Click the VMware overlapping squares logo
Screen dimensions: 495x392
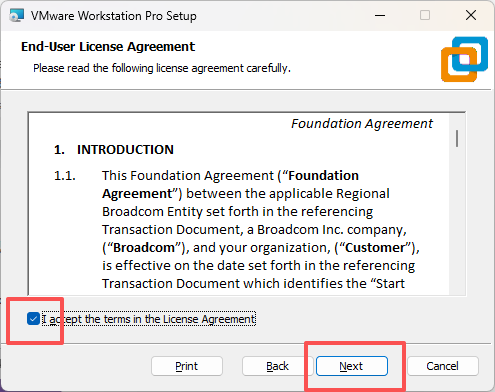point(464,59)
